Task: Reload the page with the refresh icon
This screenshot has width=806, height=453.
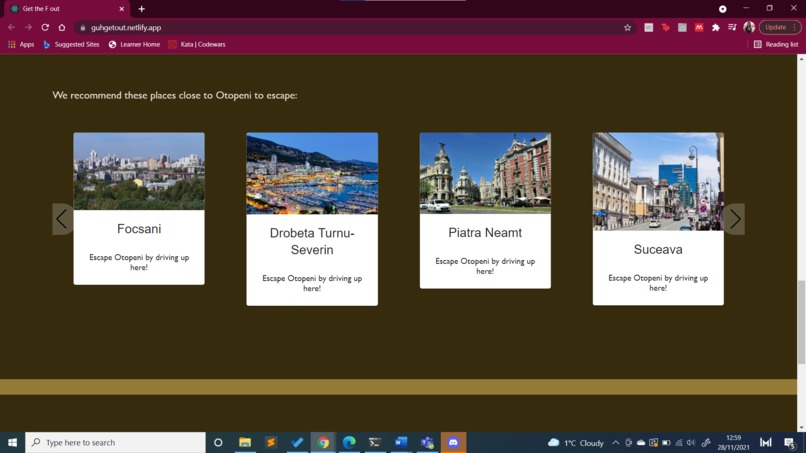Action: tap(45, 28)
